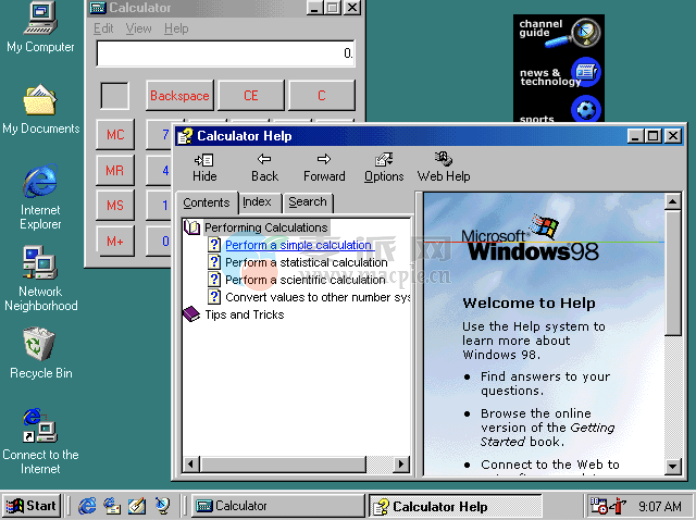The image size is (696, 520).
Task: Open the channel guide on Channel Bar
Action: pyautogui.click(x=559, y=32)
